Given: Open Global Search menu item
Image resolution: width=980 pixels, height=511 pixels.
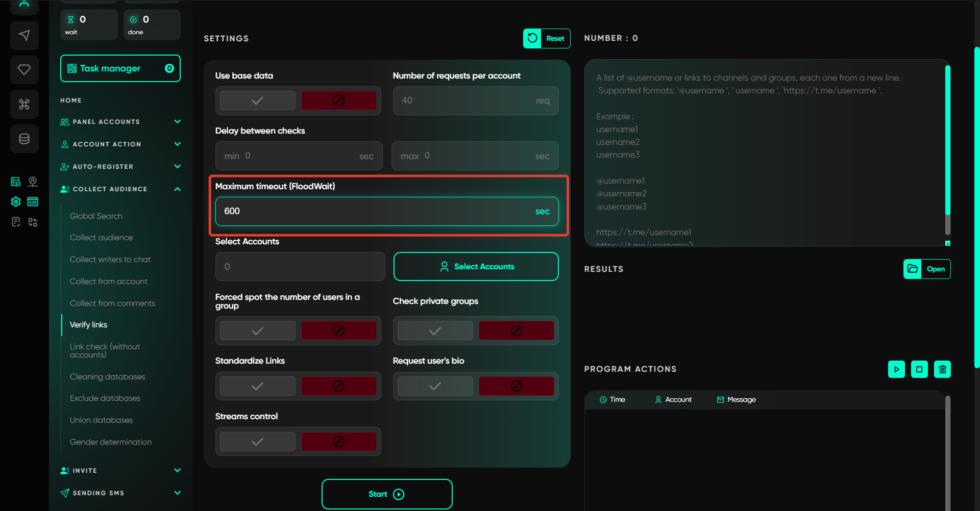Looking at the screenshot, I should click(x=96, y=216).
